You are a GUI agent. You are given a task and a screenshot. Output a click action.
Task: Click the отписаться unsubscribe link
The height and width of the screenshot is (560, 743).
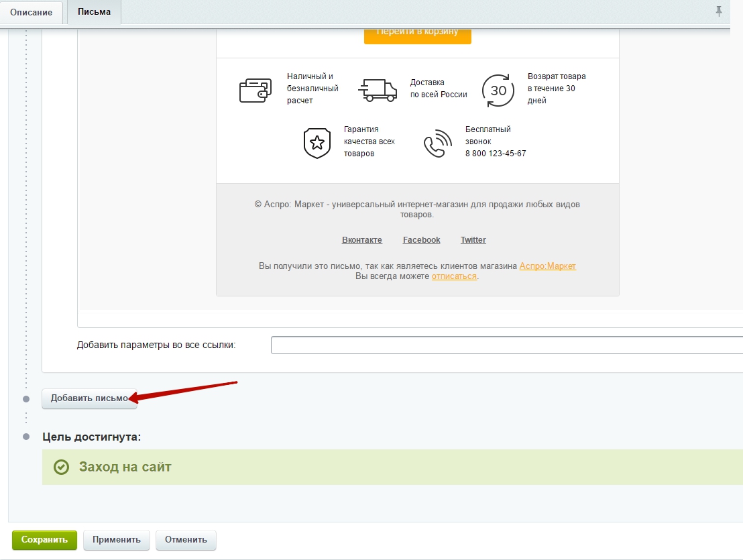[454, 276]
